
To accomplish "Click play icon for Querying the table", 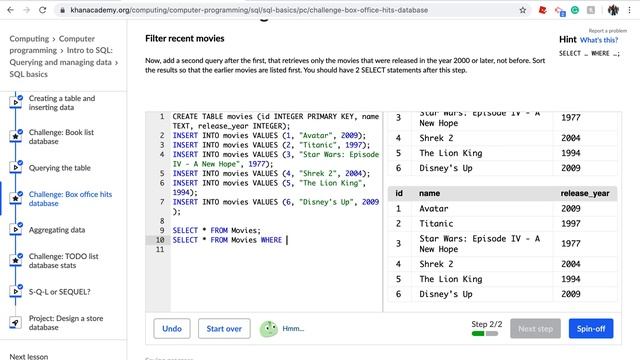I will pyautogui.click(x=16, y=168).
